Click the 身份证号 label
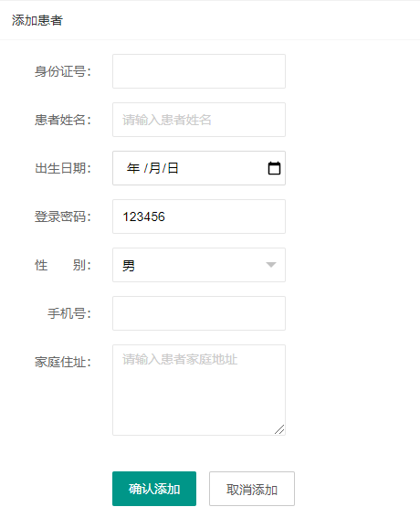The height and width of the screenshot is (528, 420). [x=63, y=71]
